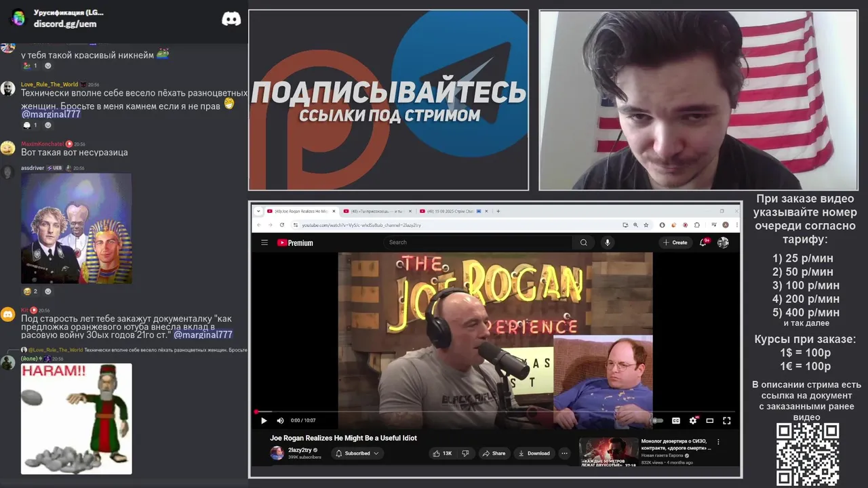Expand the Subscribed notification dropdown
The image size is (868, 488).
point(357,453)
